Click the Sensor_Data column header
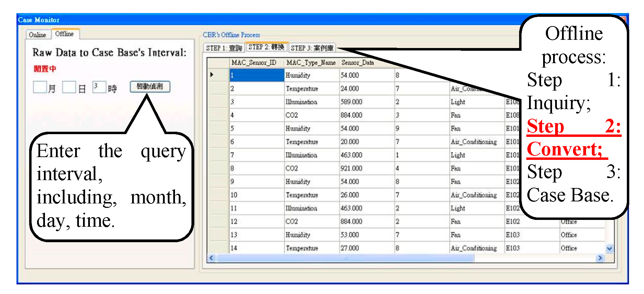 pos(358,63)
